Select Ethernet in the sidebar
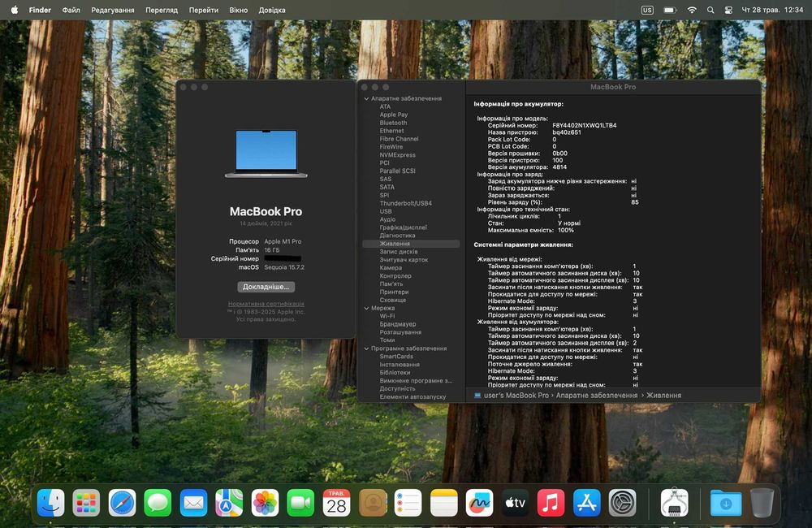 pos(391,131)
